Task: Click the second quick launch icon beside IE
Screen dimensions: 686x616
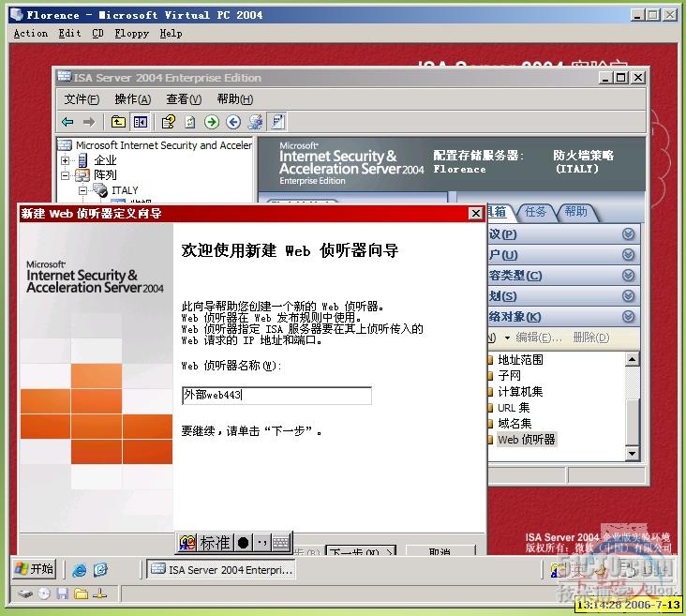Action: click(x=100, y=570)
